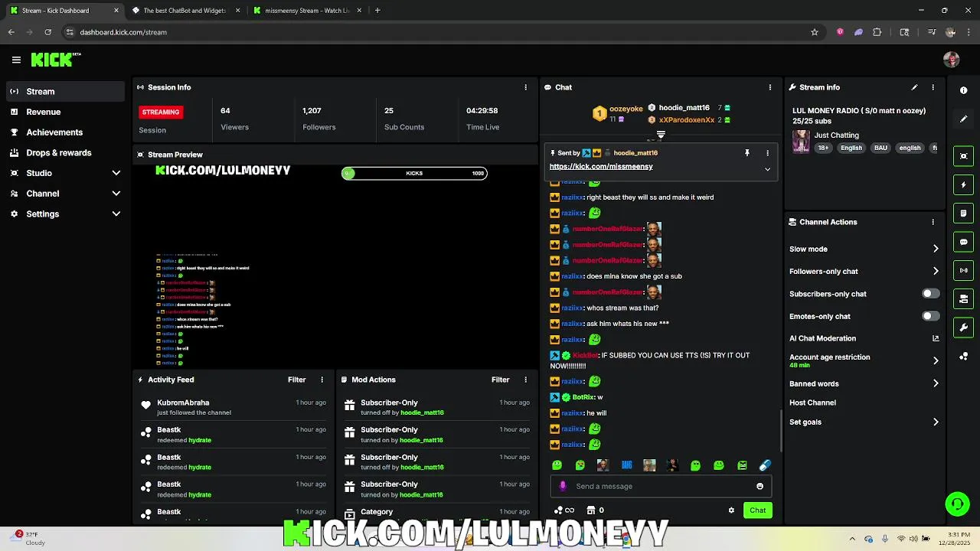Open Followers-only chat options arrow
This screenshot has width=980, height=551.
click(x=936, y=271)
